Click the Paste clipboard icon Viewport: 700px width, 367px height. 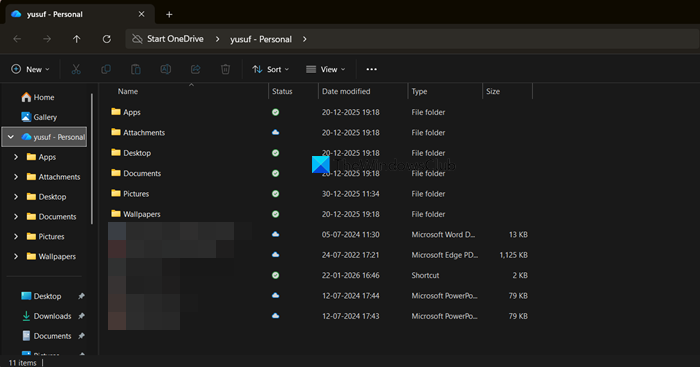pyautogui.click(x=136, y=69)
